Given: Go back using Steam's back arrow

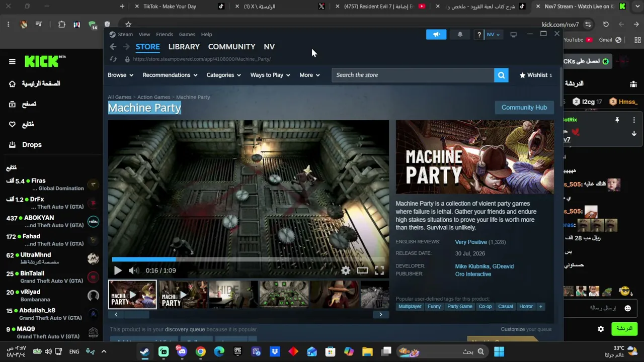Looking at the screenshot, I should [113, 47].
